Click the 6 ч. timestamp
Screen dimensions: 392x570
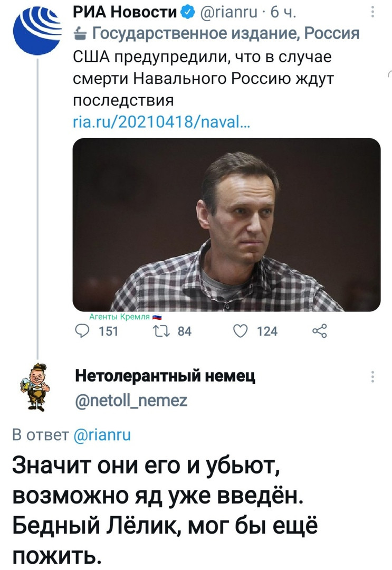pos(284,13)
